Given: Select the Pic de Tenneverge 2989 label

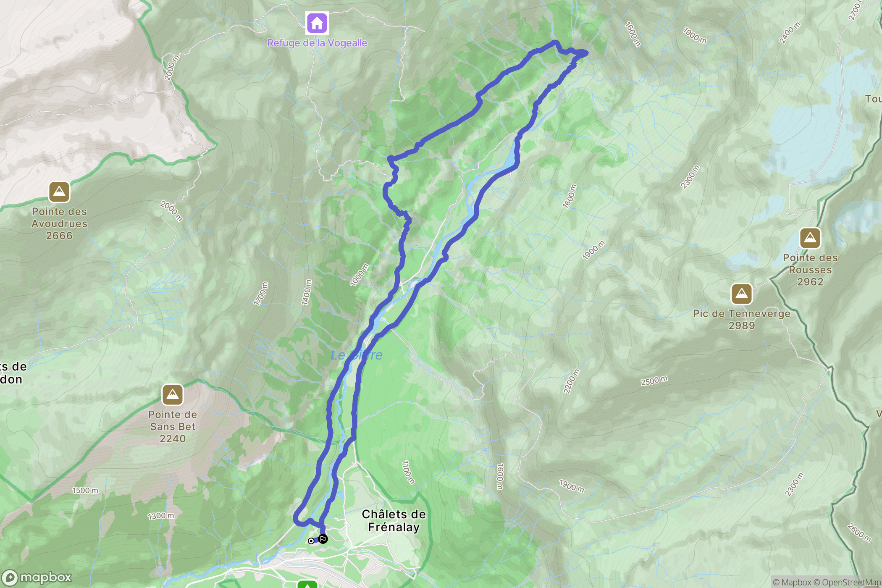Looking at the screenshot, I should click(742, 320).
